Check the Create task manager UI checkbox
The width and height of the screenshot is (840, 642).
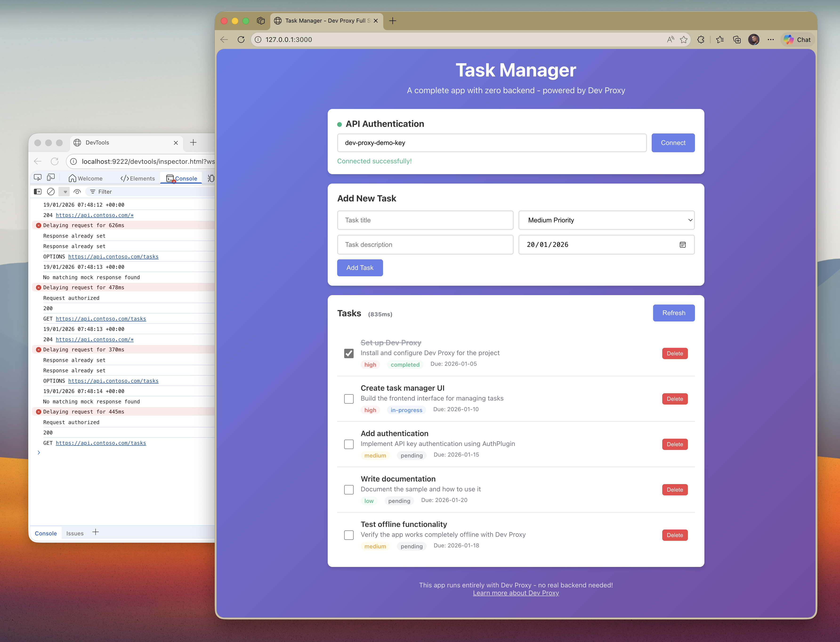349,399
